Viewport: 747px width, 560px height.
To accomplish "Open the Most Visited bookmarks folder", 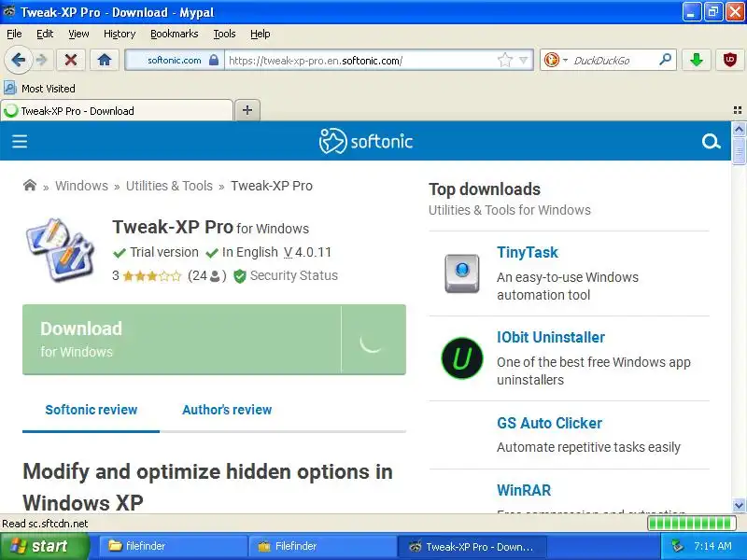I will coord(39,89).
